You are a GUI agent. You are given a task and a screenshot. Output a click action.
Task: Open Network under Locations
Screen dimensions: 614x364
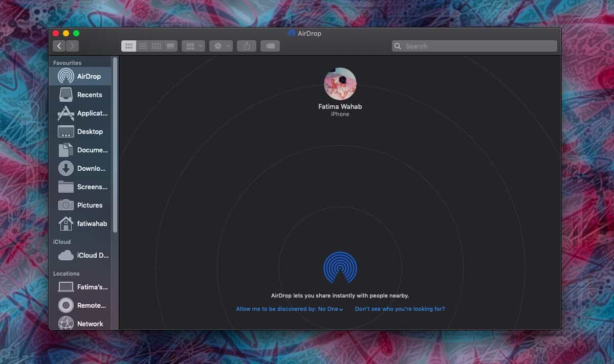point(80,324)
